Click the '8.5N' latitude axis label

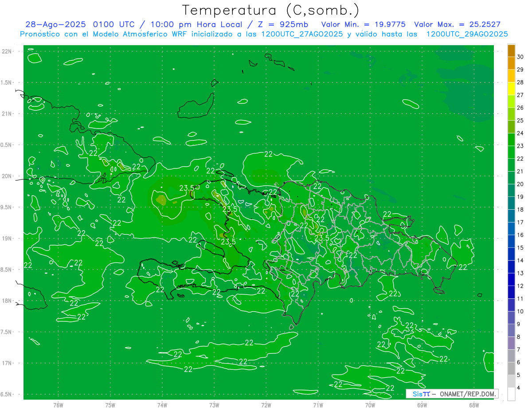coord(6,270)
